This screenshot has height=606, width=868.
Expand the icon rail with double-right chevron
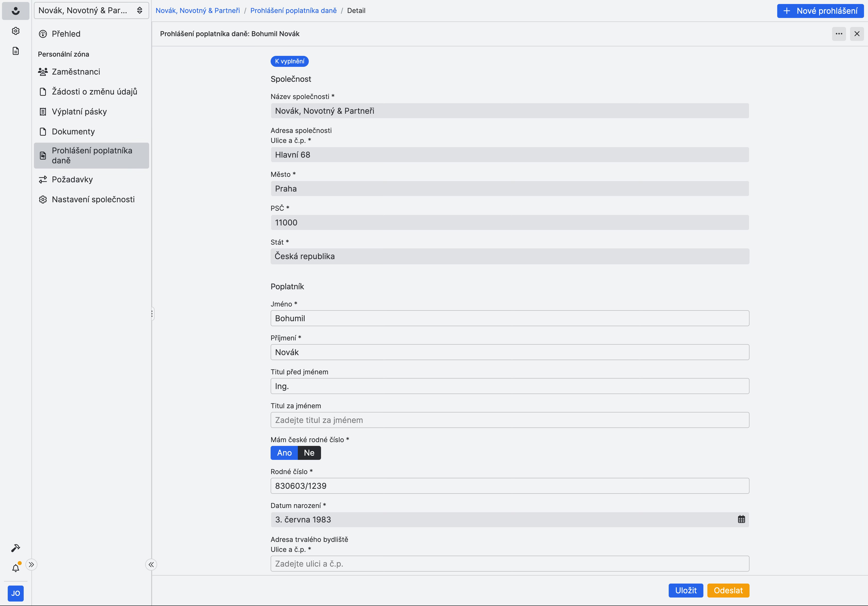click(31, 564)
